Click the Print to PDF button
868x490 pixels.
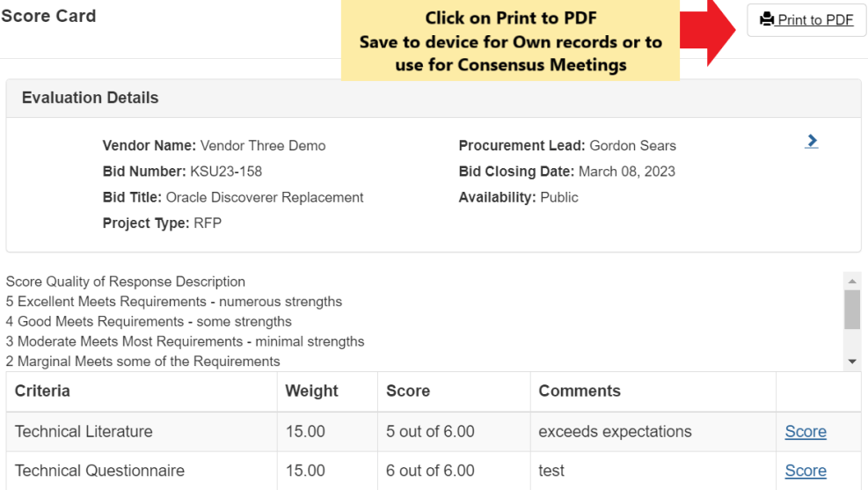coord(806,20)
